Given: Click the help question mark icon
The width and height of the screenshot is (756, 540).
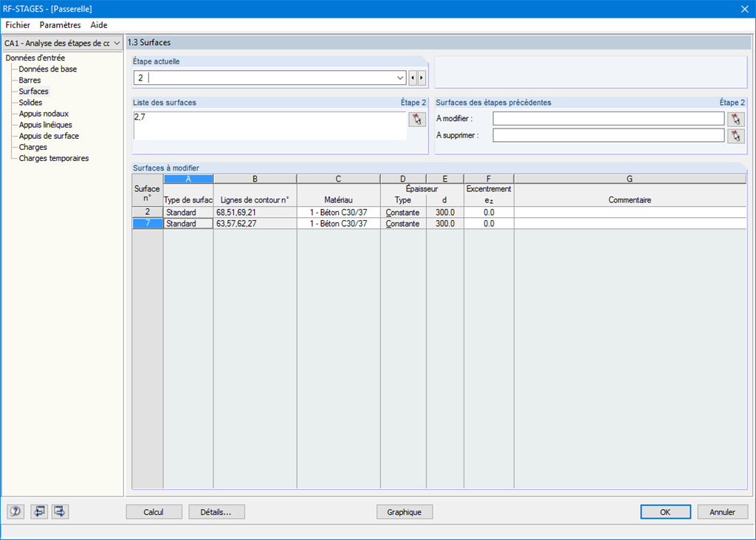Looking at the screenshot, I should 16,511.
